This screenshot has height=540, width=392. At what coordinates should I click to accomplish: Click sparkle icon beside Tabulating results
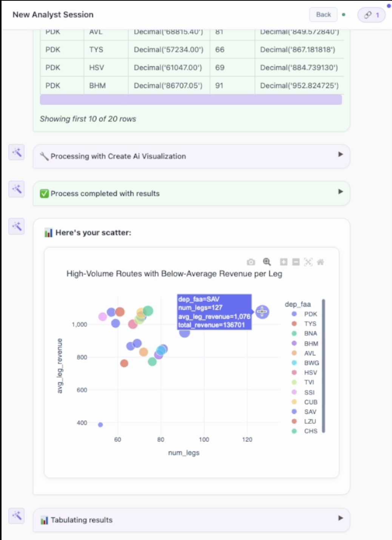tap(17, 515)
